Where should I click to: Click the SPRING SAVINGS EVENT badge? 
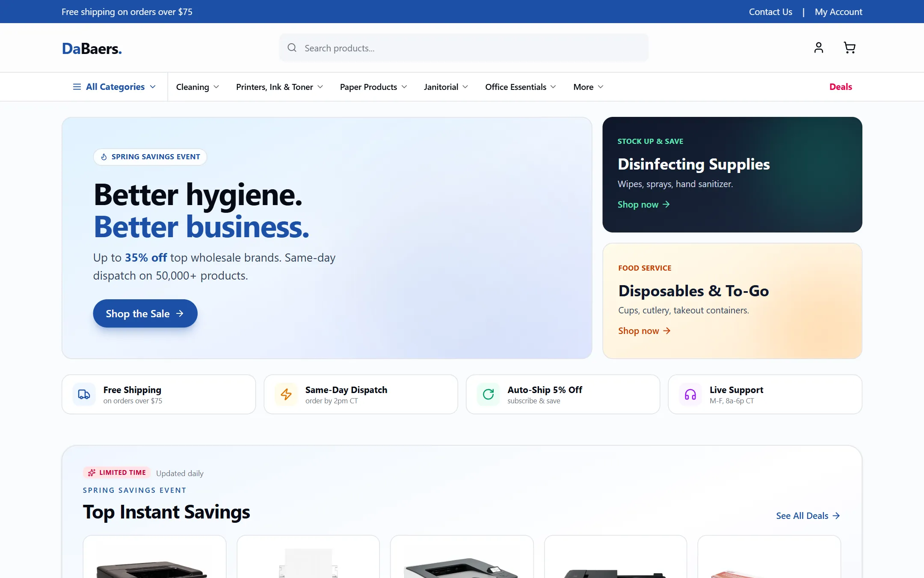tap(150, 157)
